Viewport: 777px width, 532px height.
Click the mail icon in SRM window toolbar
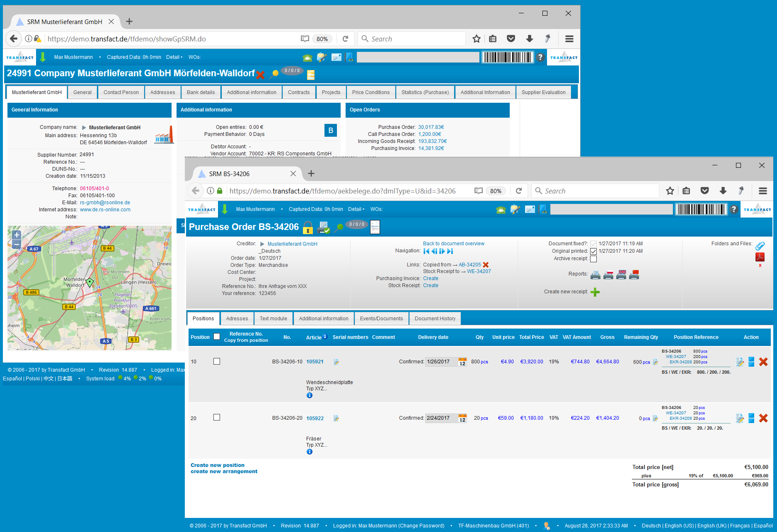[336, 57]
